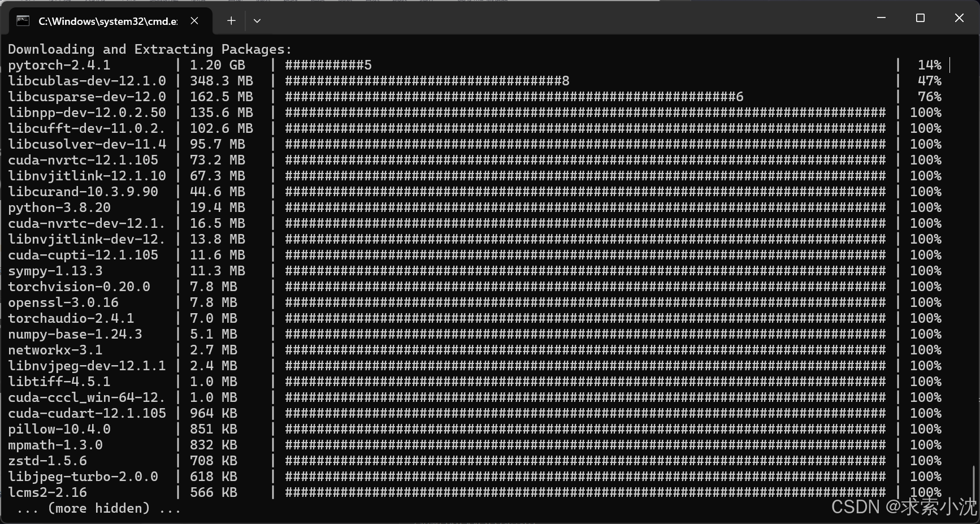The height and width of the screenshot is (524, 980).
Task: Open a new terminal tab
Action: point(231,21)
